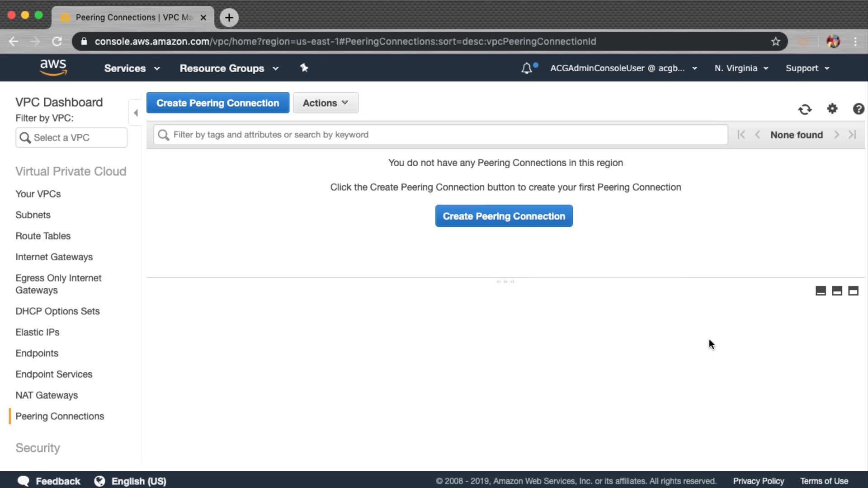Open the notifications bell
The height and width of the screenshot is (488, 868).
pyautogui.click(x=527, y=68)
